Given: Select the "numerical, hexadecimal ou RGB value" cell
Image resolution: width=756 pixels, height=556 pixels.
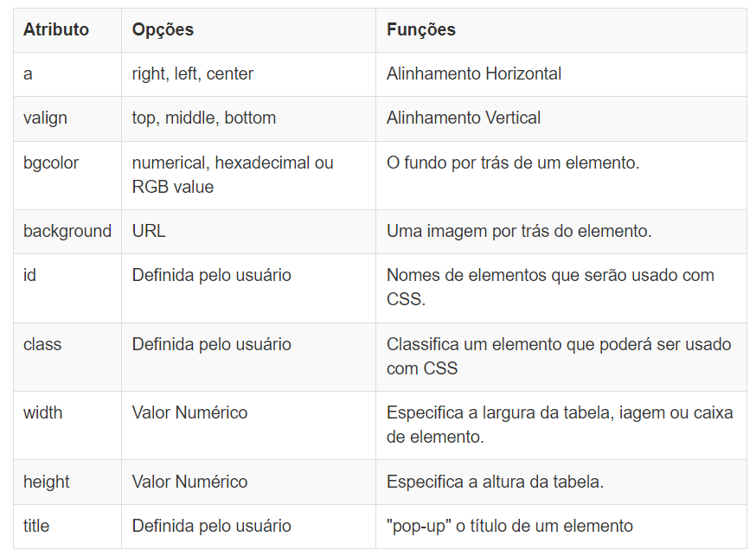Looking at the screenshot, I should tap(233, 175).
